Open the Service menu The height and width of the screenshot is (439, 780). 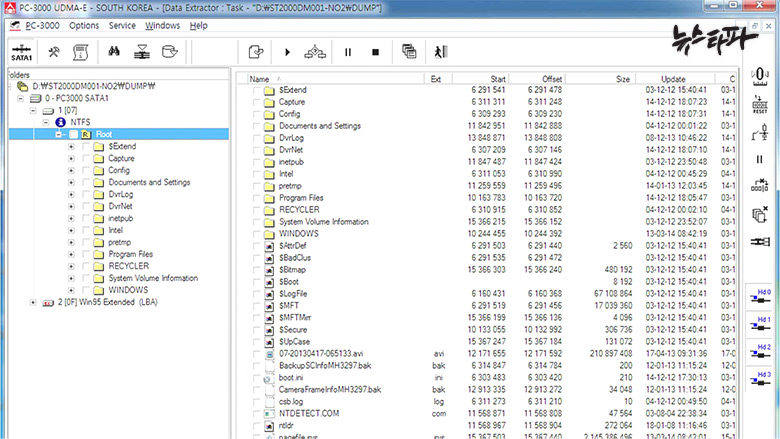pyautogui.click(x=122, y=25)
